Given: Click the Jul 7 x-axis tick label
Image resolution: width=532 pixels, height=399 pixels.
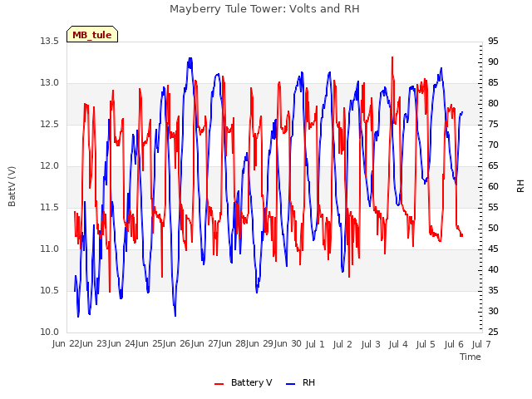Looking at the screenshot, I should 481,344.
